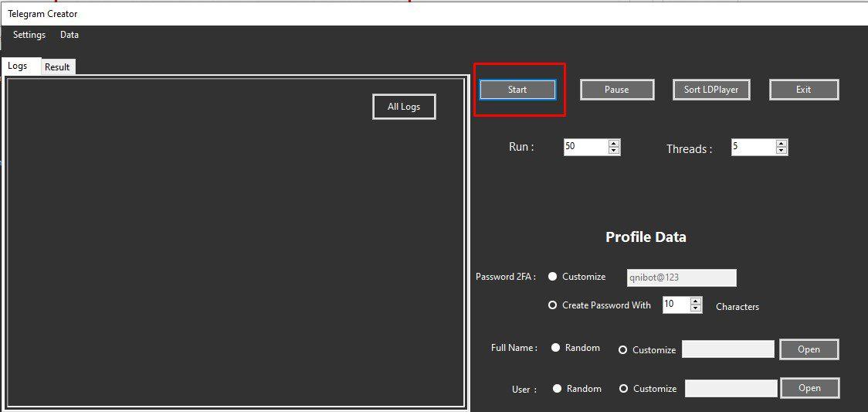The width and height of the screenshot is (868, 412).
Task: Open the All Logs view
Action: [404, 107]
